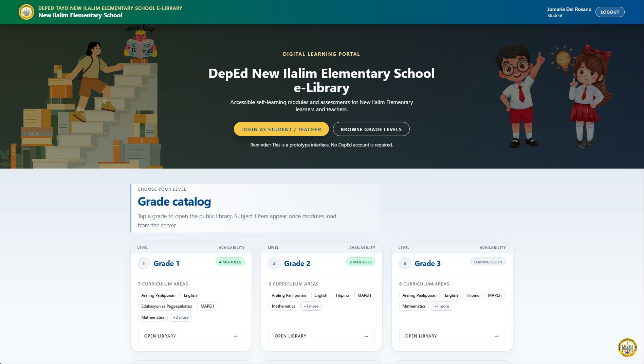This screenshot has height=364, width=644.
Task: Click '7 CURRICULUM AREAS' label
Action: (163, 284)
